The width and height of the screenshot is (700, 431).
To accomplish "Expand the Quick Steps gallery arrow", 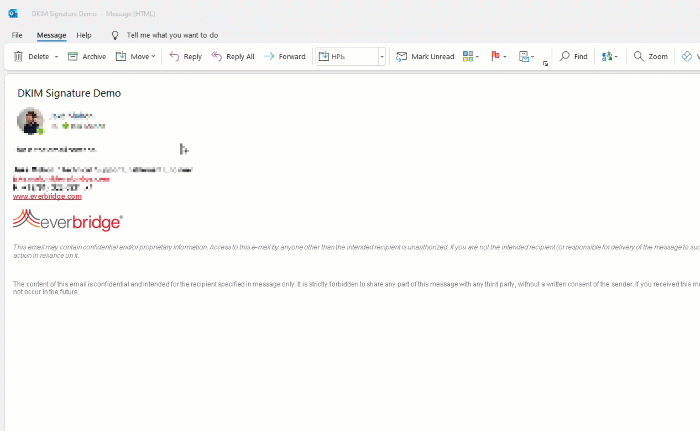I will 382,57.
